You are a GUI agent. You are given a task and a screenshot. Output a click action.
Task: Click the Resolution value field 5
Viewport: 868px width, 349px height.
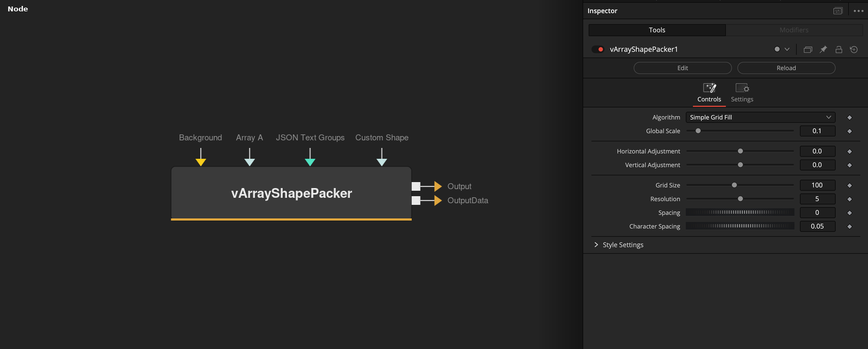pos(817,199)
